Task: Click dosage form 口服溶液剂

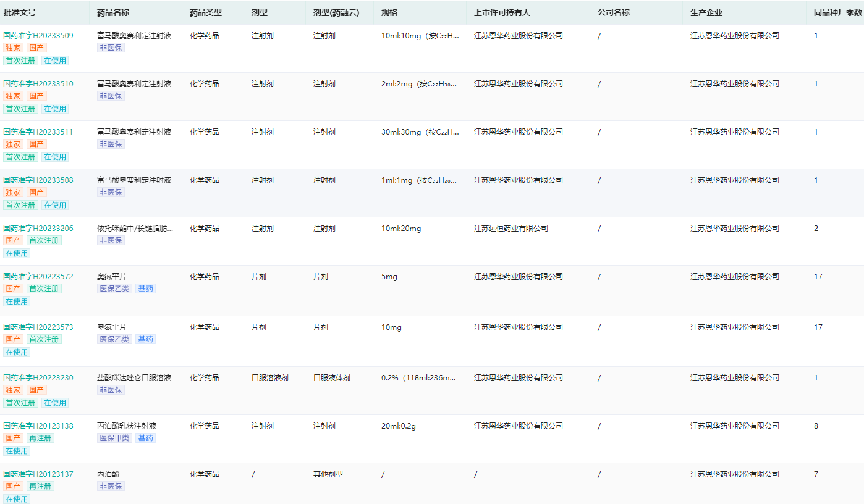Action: click(270, 378)
